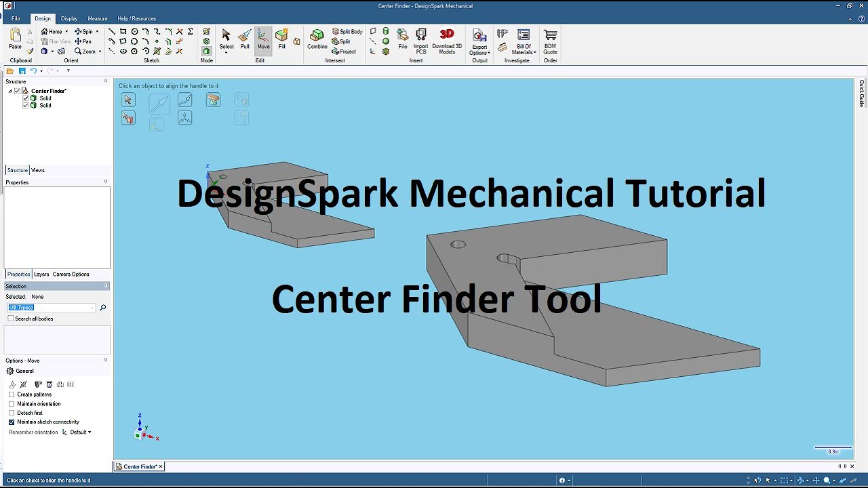Image resolution: width=868 pixels, height=488 pixels.
Task: Click the Plane insert icon
Action: (x=373, y=31)
